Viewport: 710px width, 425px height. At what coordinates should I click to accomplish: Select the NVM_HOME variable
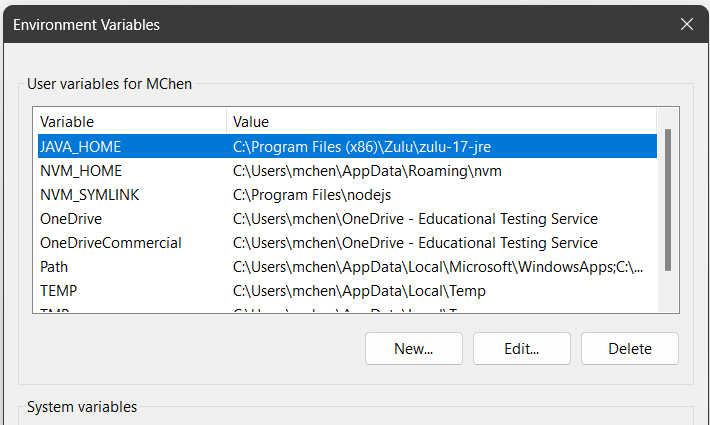tap(80, 171)
